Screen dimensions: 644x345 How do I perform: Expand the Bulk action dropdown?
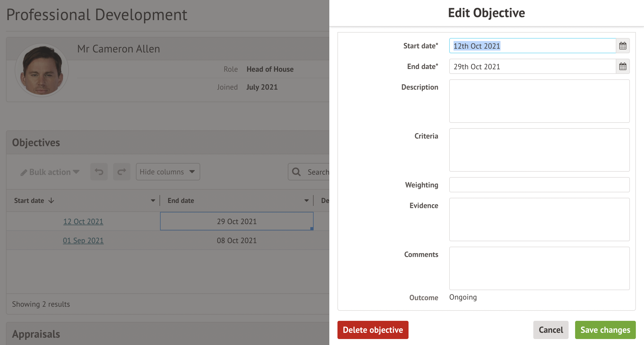tap(50, 172)
